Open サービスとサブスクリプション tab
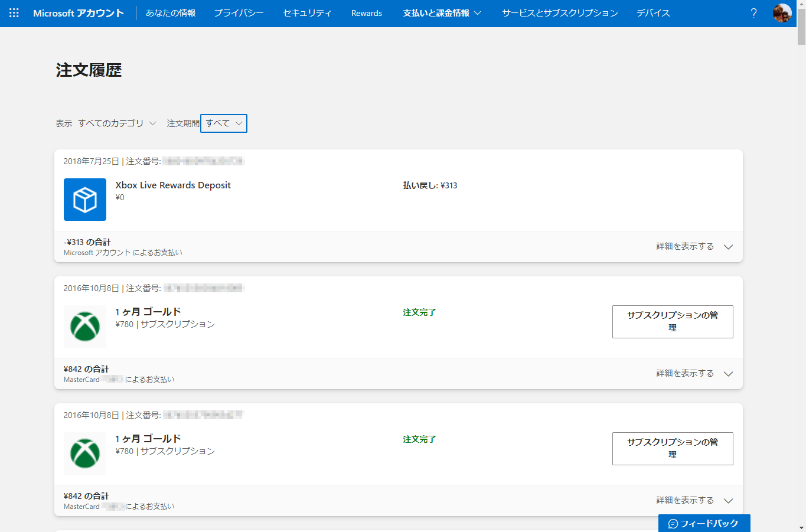This screenshot has height=532, width=806. [x=560, y=13]
